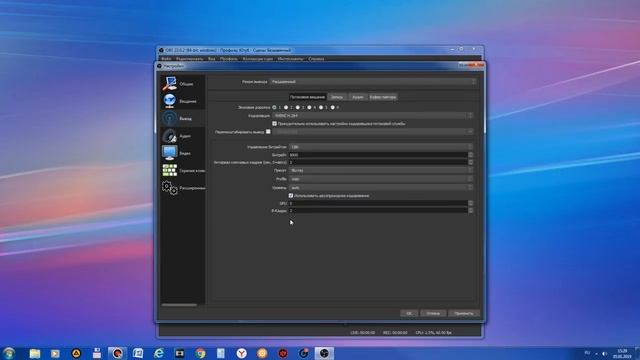Viewport: 640px width, 360px height.
Task: Open Yandex Browser from the taskbar
Action: [x=242, y=353]
